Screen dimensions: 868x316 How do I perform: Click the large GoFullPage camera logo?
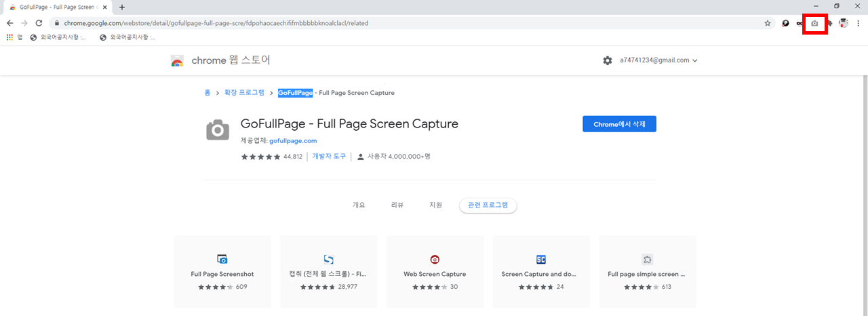218,130
